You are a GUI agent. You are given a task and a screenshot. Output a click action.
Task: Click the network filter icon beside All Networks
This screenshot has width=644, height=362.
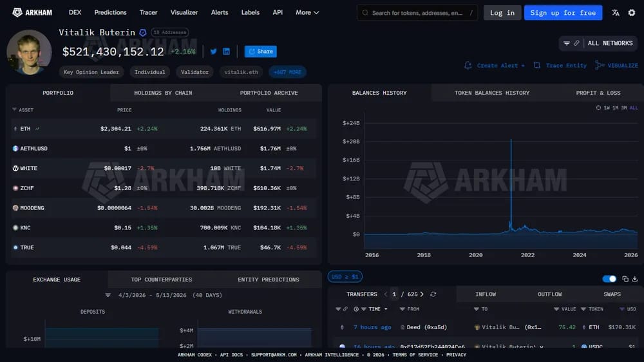[x=566, y=43]
